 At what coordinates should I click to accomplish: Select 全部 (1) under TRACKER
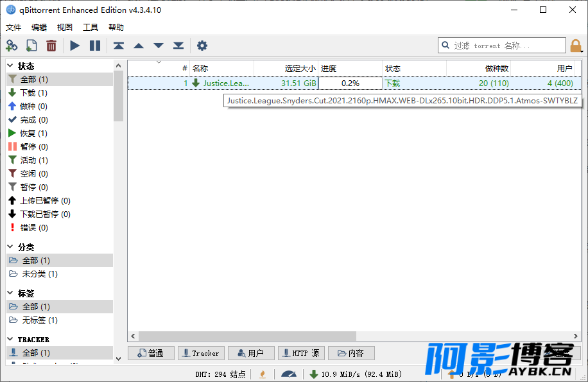[60, 352]
